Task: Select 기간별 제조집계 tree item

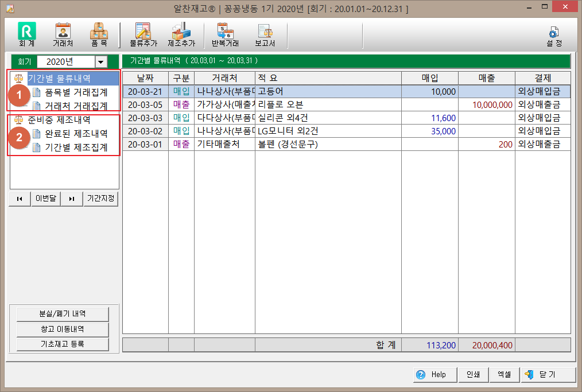Action: [x=76, y=148]
